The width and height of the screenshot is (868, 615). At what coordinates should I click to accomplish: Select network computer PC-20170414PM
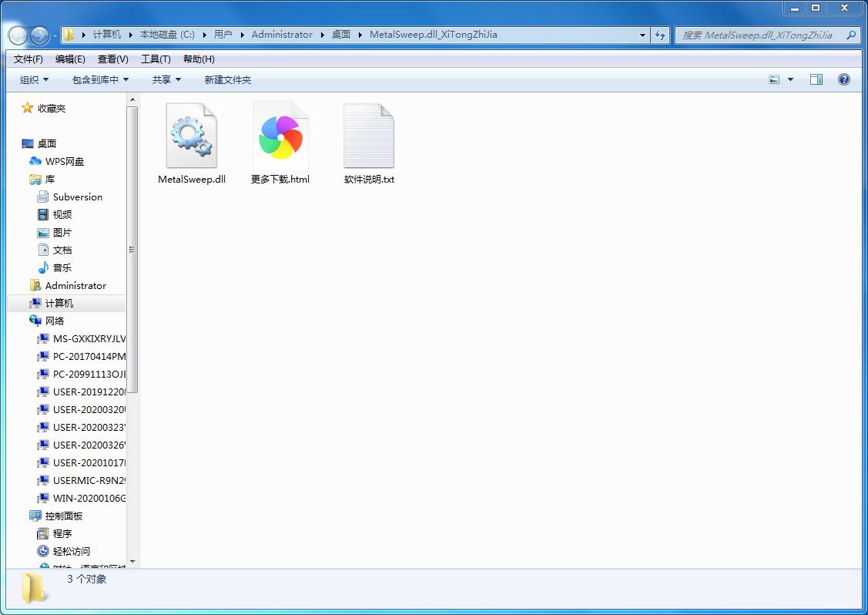[89, 356]
